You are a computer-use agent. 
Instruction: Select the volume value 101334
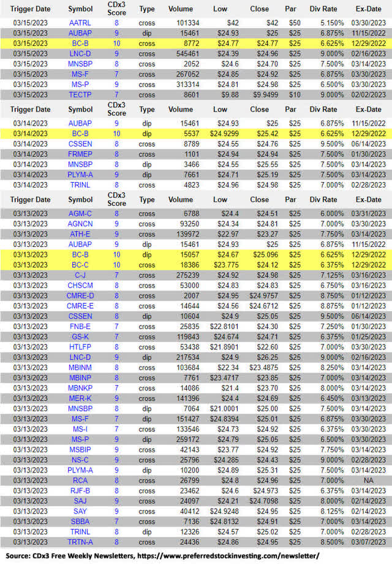pos(188,23)
